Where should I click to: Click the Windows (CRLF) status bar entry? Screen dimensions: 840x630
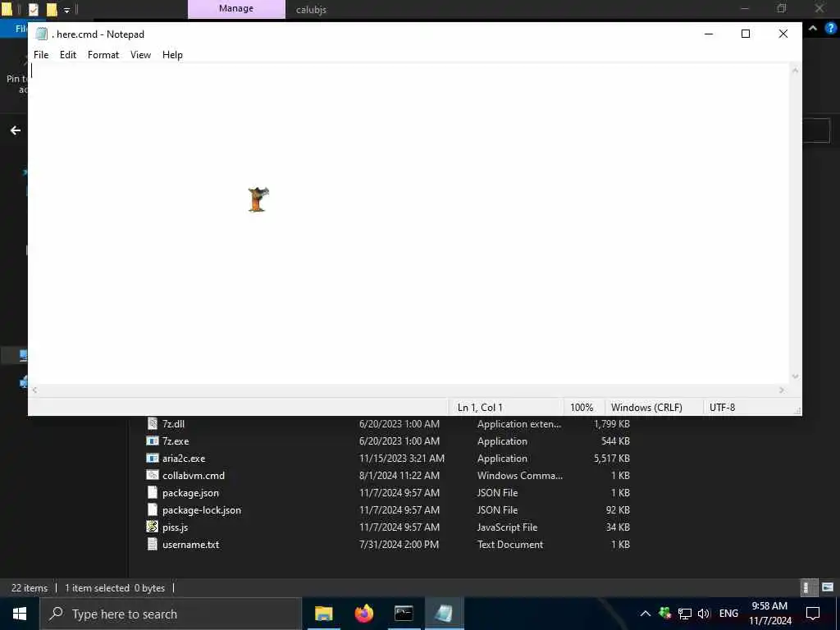coord(646,407)
